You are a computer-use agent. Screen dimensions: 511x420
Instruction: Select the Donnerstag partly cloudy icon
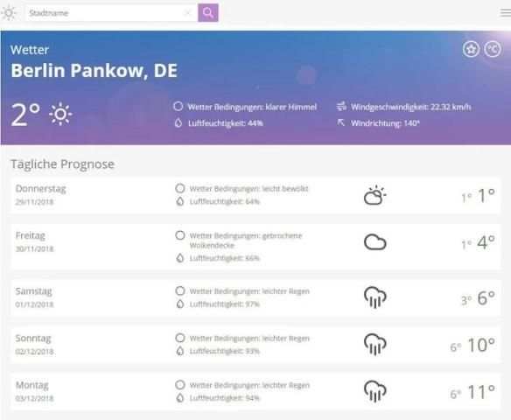[x=374, y=195]
